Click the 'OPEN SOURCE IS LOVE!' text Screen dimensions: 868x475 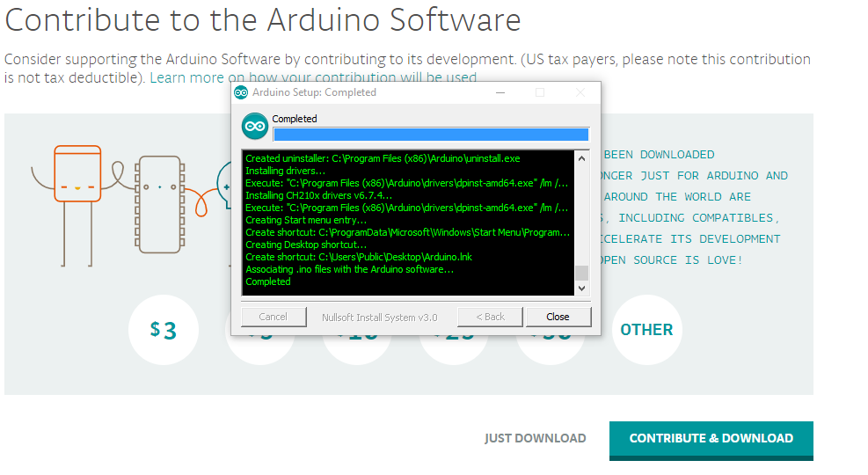pos(672,260)
